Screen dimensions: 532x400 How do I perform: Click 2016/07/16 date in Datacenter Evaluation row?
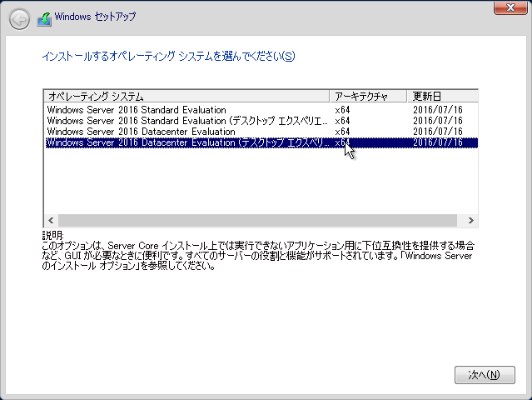(438, 132)
